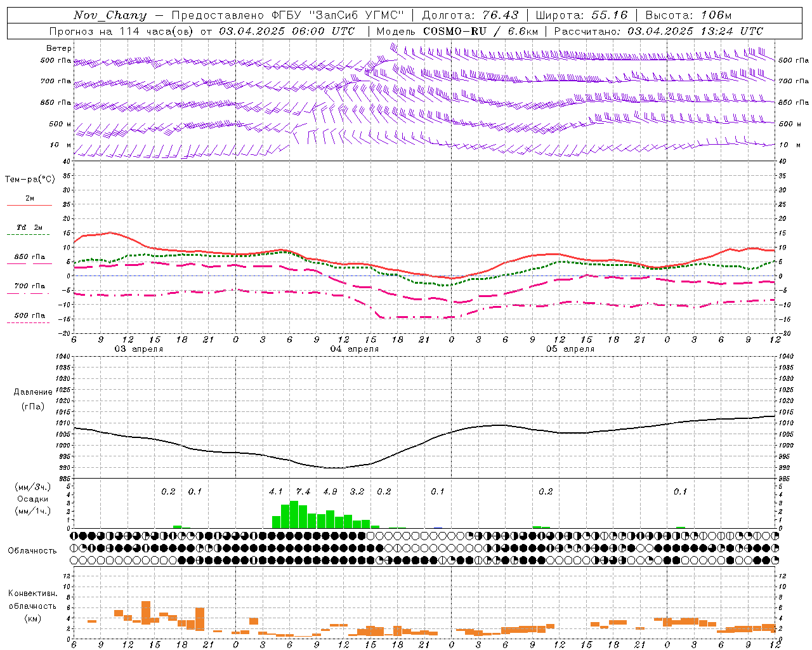Viewport: 812px width, 650px height.
Task: Select the Облачность cloud cover label
Action: coord(32,550)
